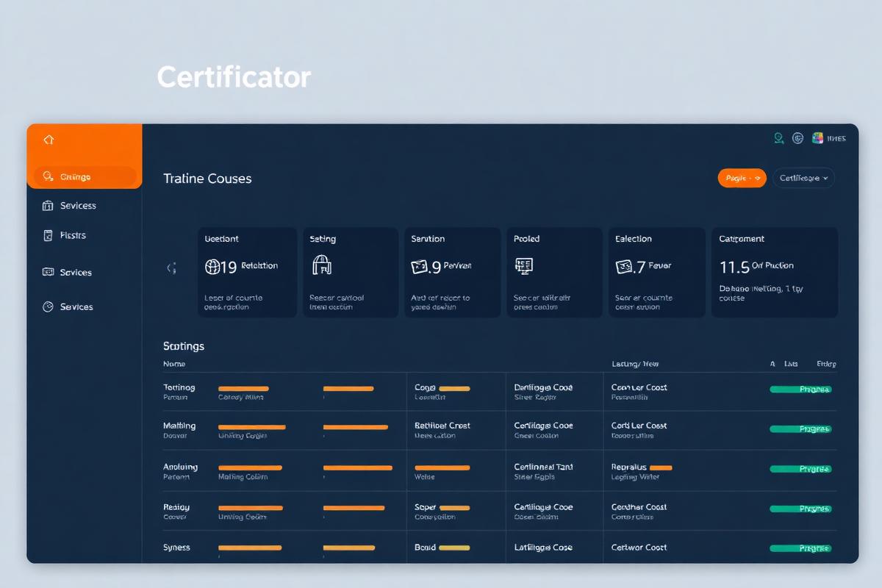This screenshot has height=588, width=882.
Task: Click the icon next to Sevicess
Action: pos(48,206)
